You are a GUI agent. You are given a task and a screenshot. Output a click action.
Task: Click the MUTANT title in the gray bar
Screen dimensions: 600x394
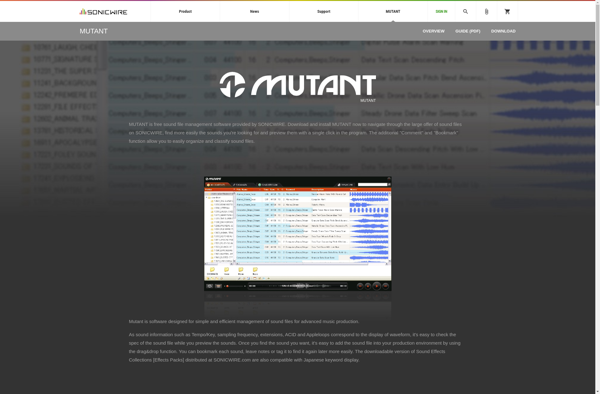[93, 31]
